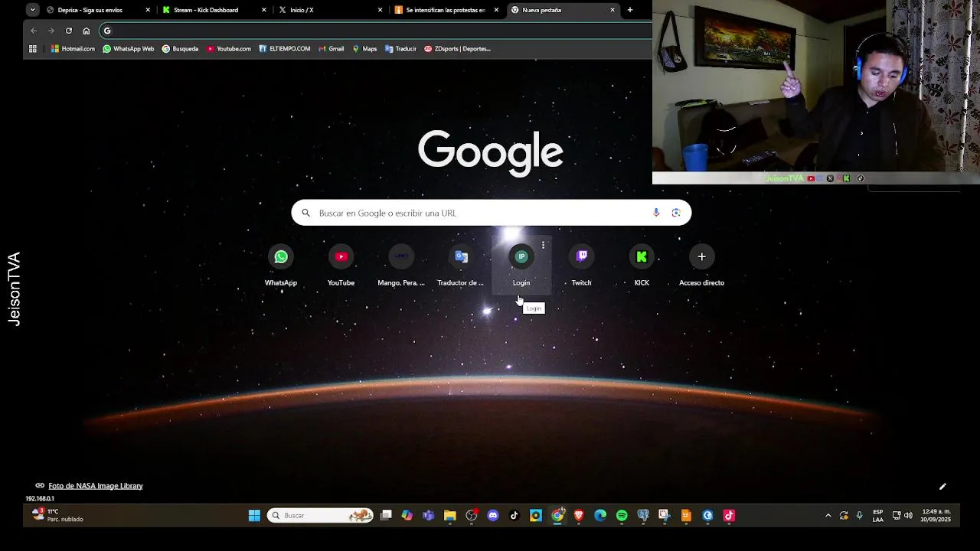Click the magnifier icon in Google search box
The image size is (980, 551).
pyautogui.click(x=305, y=213)
